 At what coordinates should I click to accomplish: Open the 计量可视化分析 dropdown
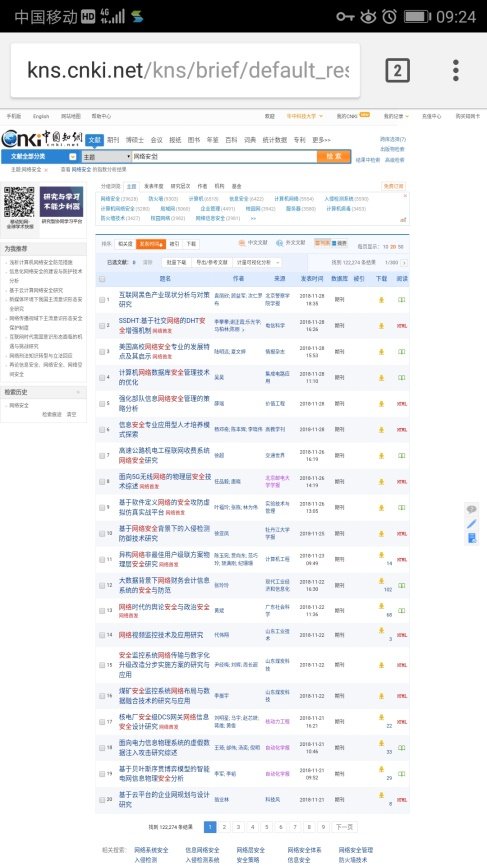click(x=257, y=263)
